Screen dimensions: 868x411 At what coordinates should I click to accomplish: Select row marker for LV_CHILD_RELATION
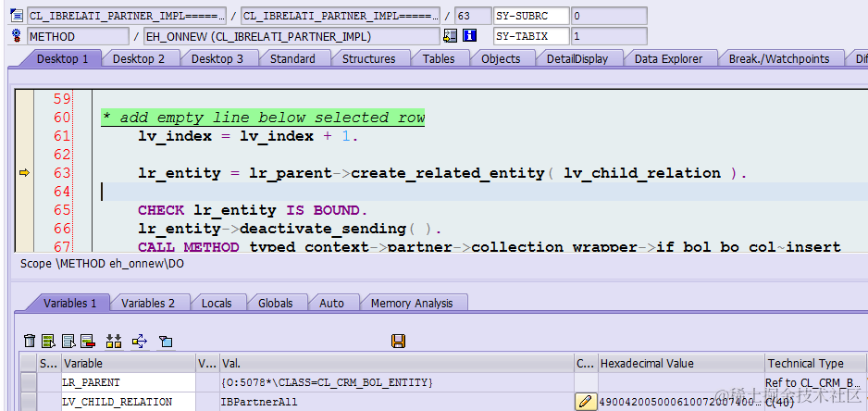(x=29, y=402)
